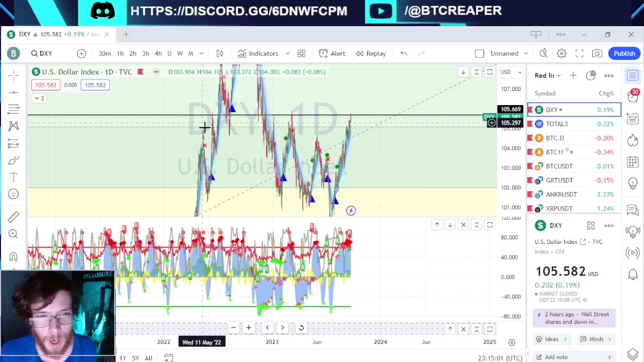Open a new browser tab with plus
644x362 pixels.
(x=126, y=34)
